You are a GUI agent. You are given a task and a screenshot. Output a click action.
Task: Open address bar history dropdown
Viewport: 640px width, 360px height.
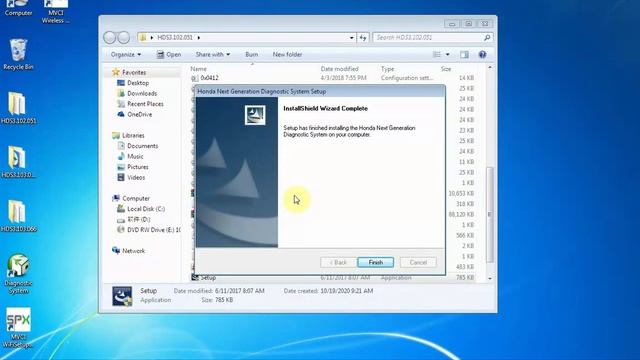click(351, 38)
